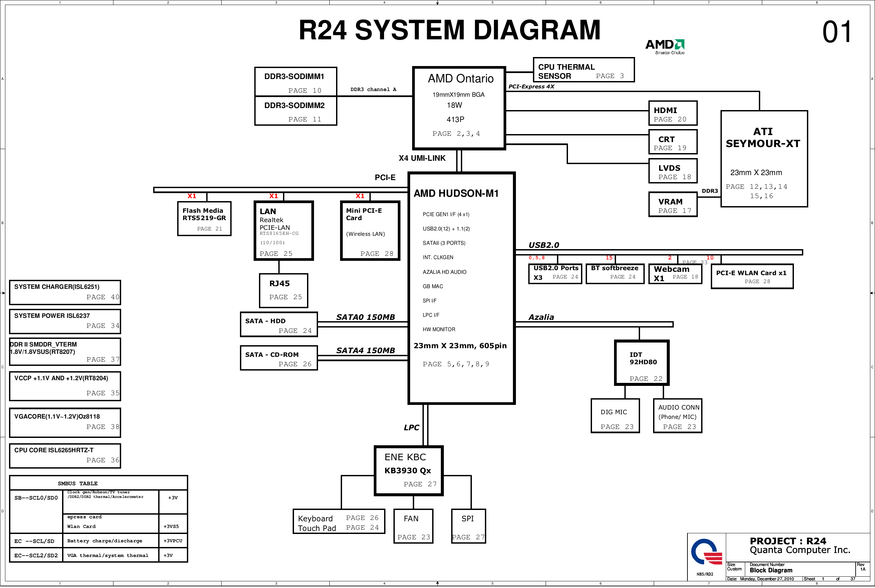The image size is (875, 588).
Task: Click the Azalia bus label
Action: click(541, 317)
